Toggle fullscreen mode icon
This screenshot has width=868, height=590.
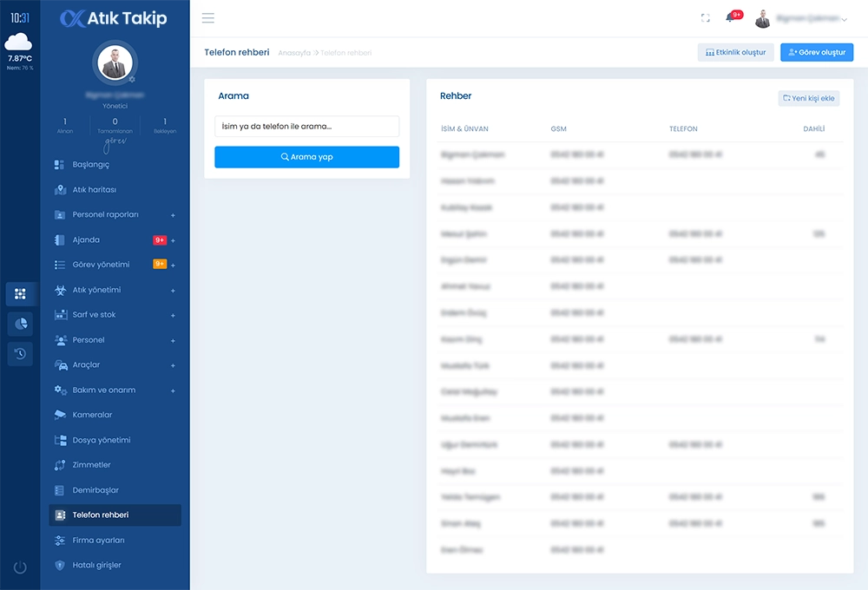[x=705, y=18]
